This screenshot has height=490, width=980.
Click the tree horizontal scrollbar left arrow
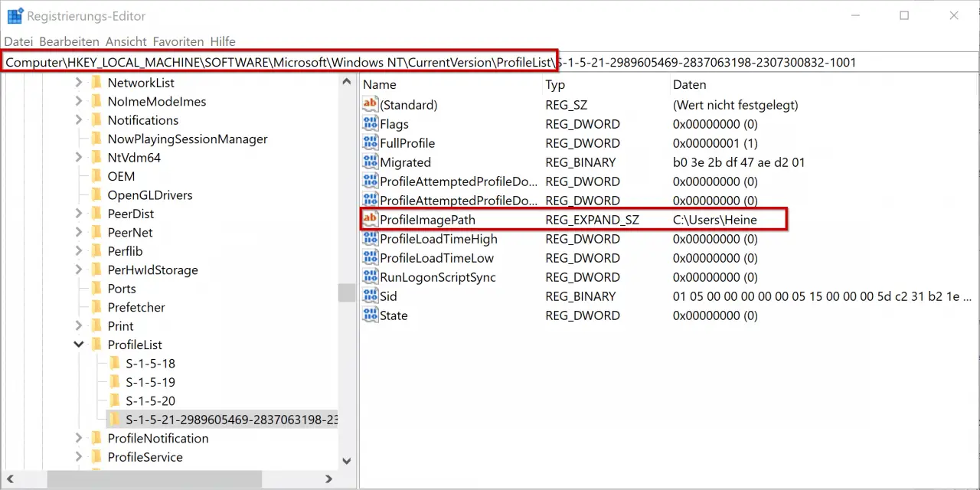[11, 479]
